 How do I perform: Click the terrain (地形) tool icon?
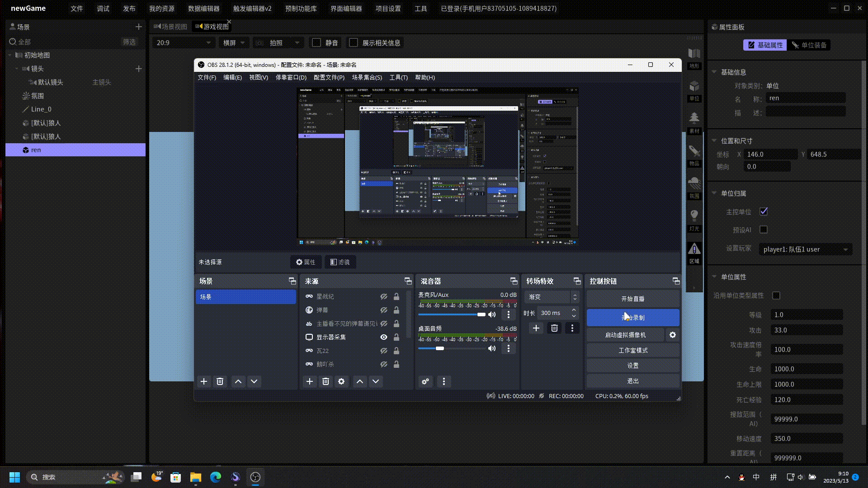(x=694, y=54)
